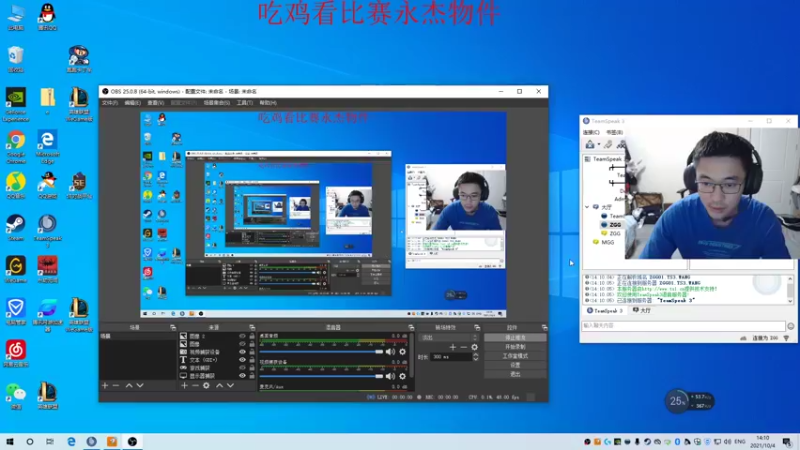
Task: Open Microsoft Edge desktop shortcut
Action: click(47, 147)
